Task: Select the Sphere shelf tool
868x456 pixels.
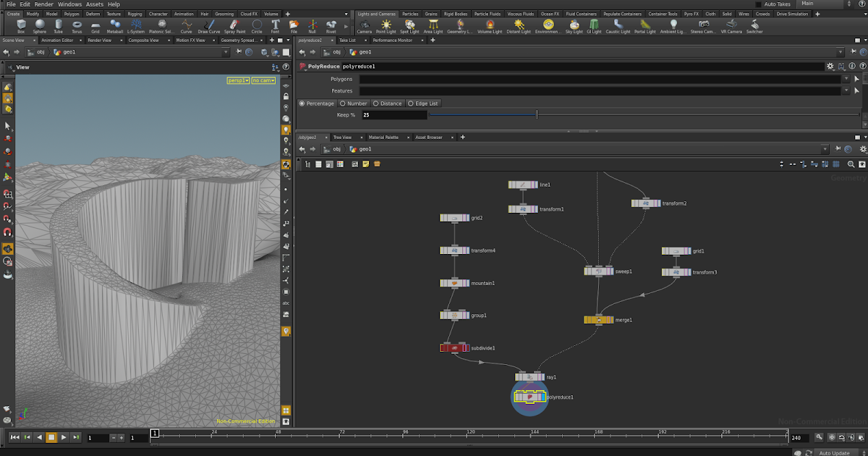Action: 39,27
